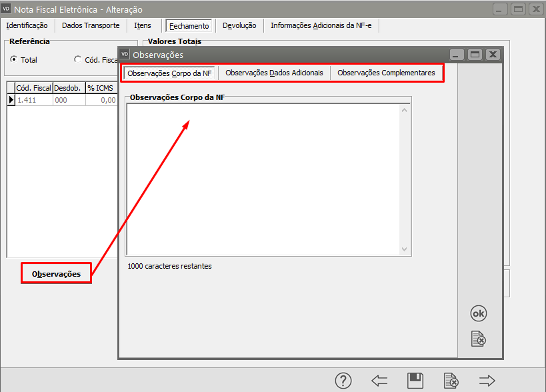Click the Cód. Fiscal column header
Viewport: 546px width, 392px height.
coord(34,88)
